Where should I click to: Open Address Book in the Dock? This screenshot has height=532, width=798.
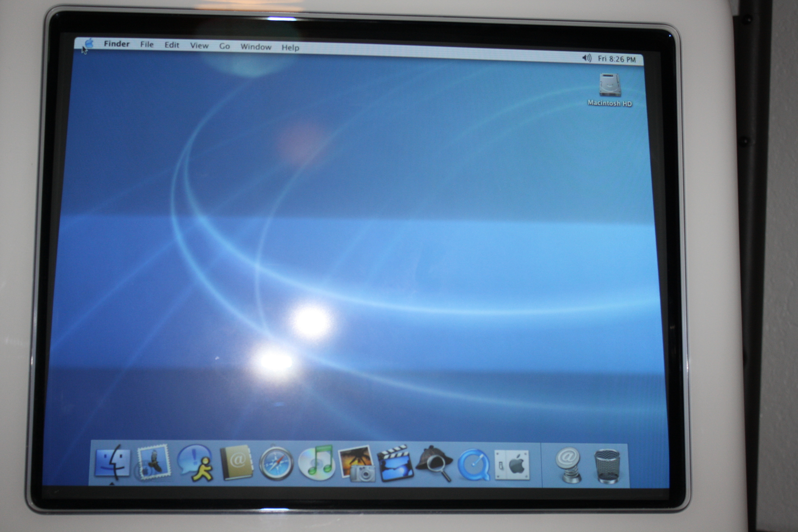[236, 462]
